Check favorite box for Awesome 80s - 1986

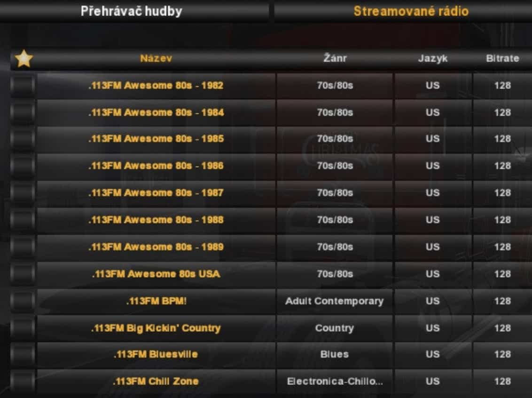23,166
